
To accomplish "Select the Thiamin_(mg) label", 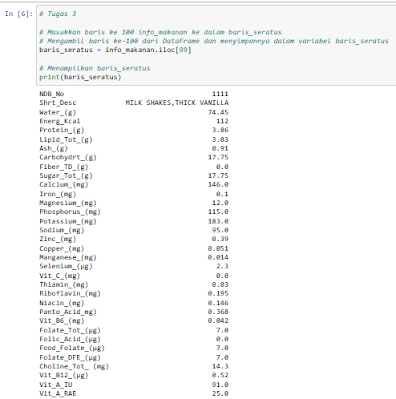I will point(64,285).
